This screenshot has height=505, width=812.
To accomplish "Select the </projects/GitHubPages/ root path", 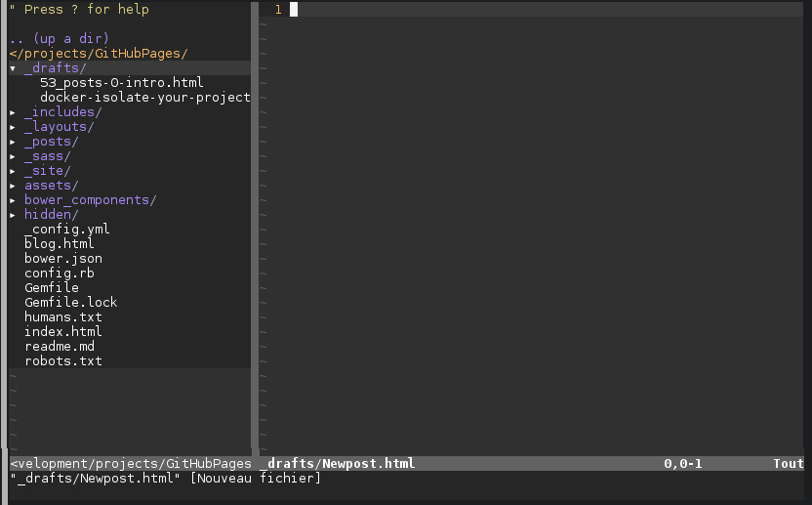I will coord(99,54).
